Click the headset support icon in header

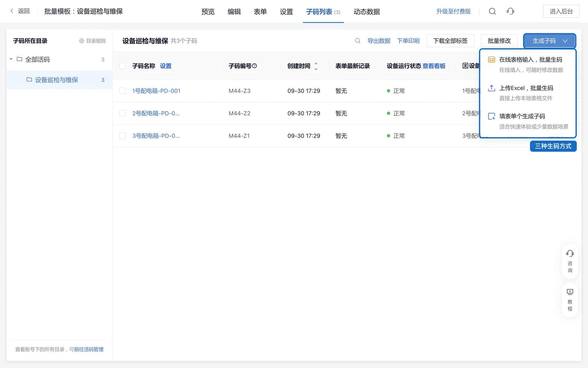510,11
